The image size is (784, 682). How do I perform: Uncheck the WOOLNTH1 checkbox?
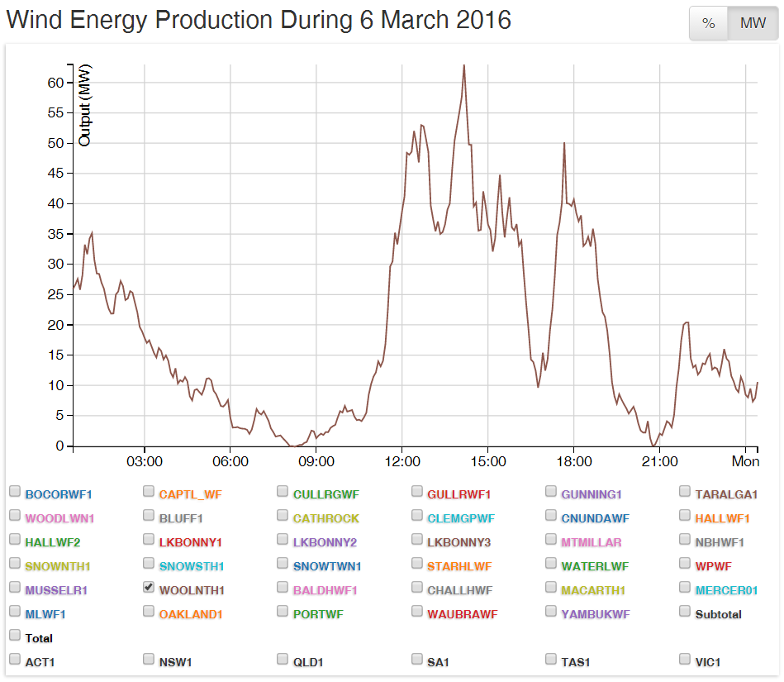tap(149, 588)
